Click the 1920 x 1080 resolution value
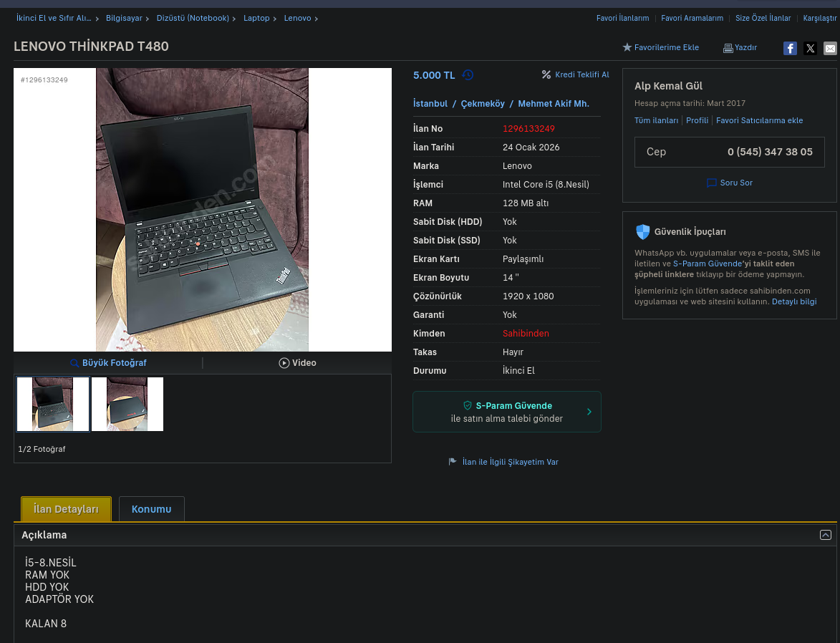Screen dimensions: 840x643 click(528, 296)
